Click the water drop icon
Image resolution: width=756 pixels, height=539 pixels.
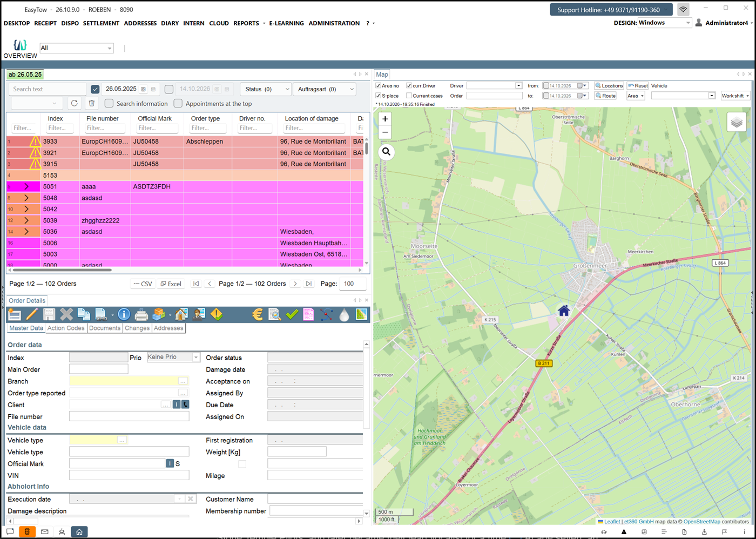click(344, 314)
